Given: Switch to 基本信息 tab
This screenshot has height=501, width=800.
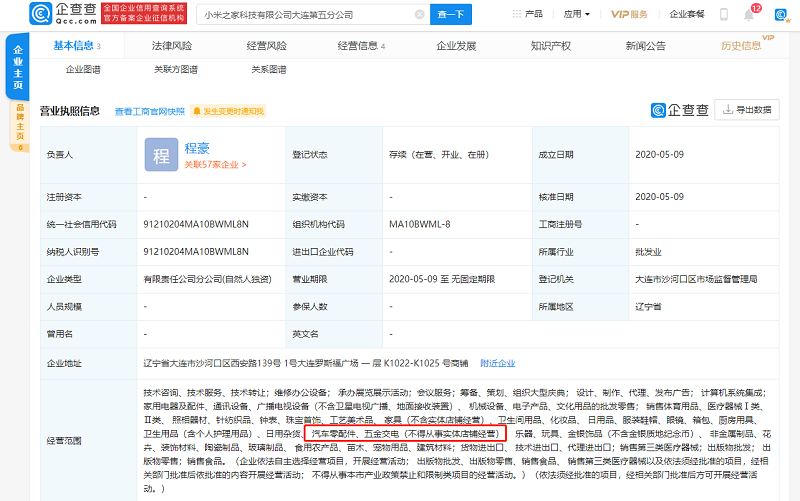Looking at the screenshot, I should [77, 45].
